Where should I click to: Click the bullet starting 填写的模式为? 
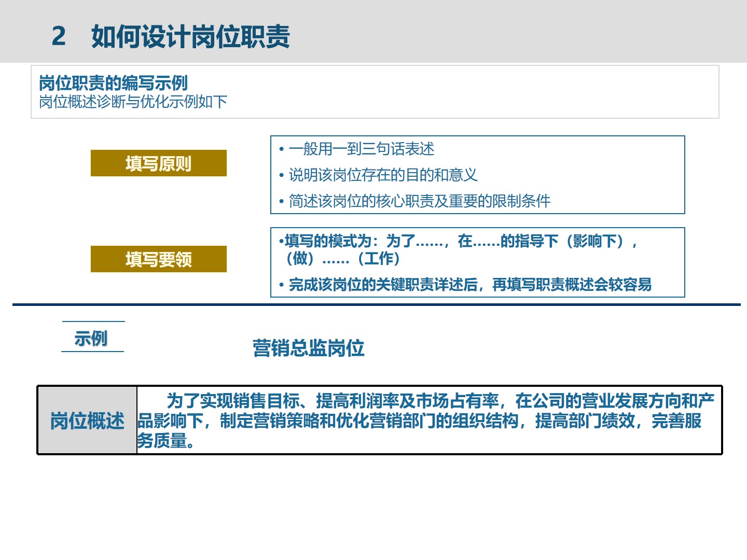(458, 249)
